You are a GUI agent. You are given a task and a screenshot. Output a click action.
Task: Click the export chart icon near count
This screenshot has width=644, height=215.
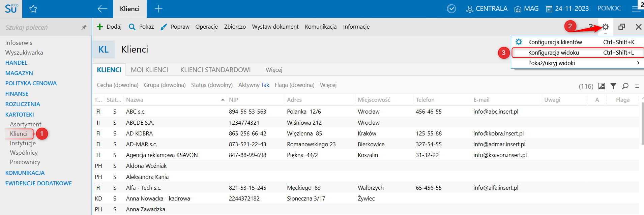pos(602,86)
